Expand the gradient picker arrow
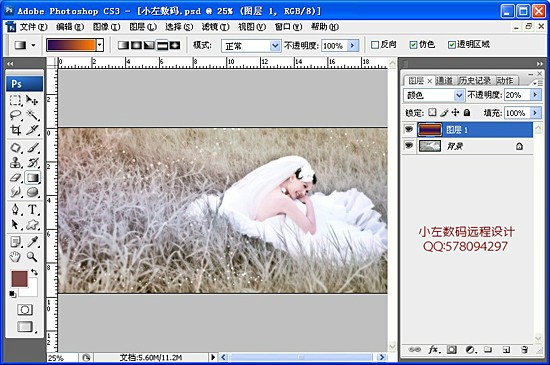 pyautogui.click(x=100, y=45)
